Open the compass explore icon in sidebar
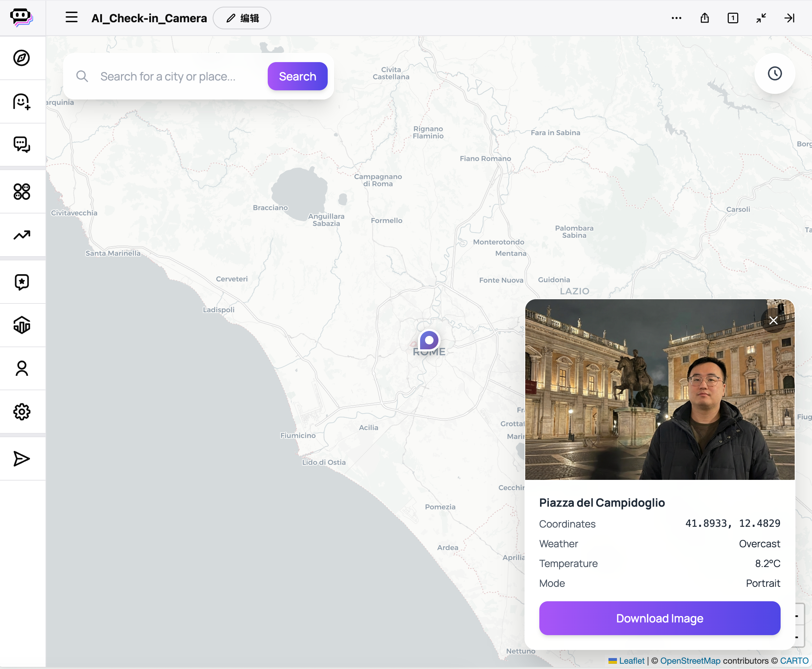 [22, 58]
